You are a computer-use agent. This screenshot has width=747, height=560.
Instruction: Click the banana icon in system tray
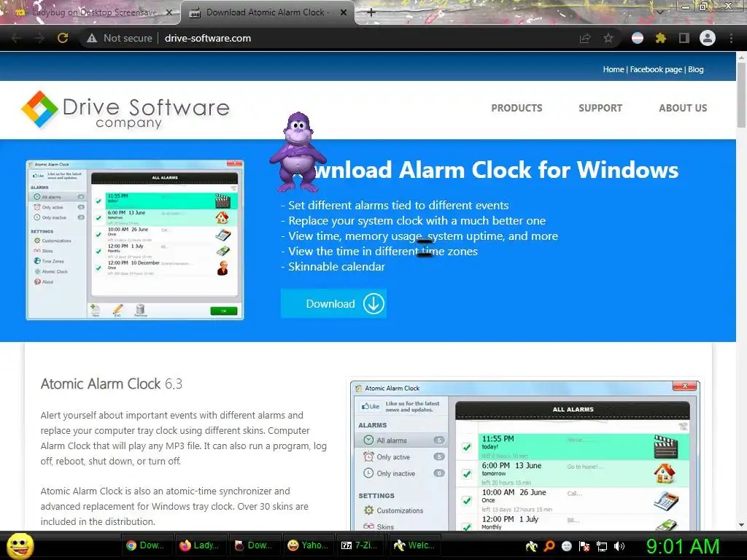click(531, 546)
